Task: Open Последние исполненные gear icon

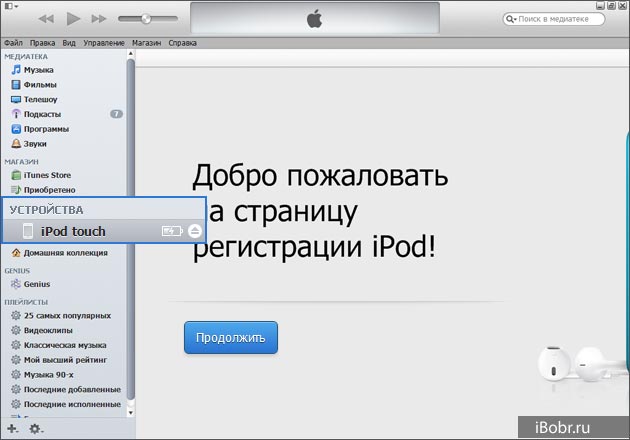Action: pyautogui.click(x=16, y=404)
